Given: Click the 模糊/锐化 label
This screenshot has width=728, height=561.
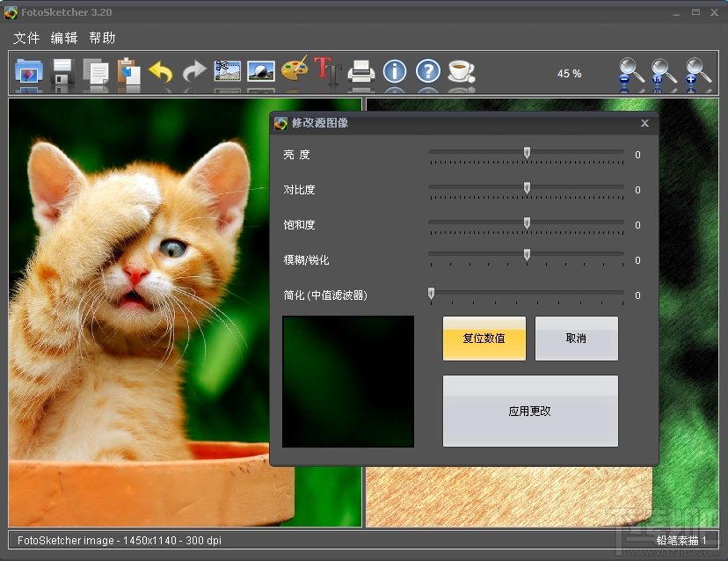Looking at the screenshot, I should (x=306, y=260).
